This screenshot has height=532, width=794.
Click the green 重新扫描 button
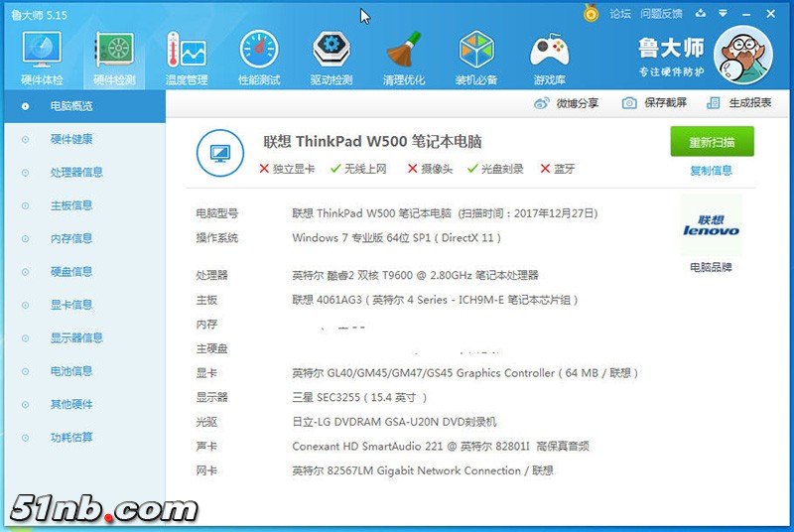[712, 142]
